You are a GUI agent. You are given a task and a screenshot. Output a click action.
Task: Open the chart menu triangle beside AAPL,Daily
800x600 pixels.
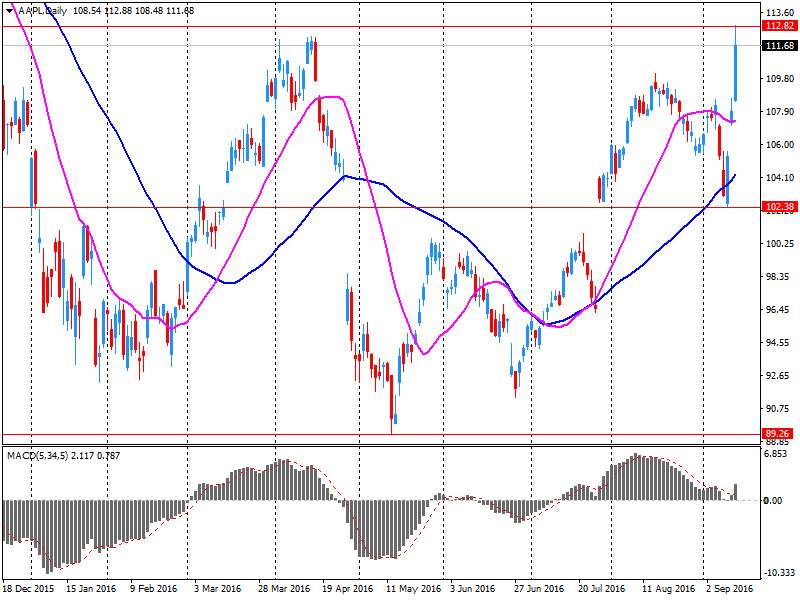point(10,11)
